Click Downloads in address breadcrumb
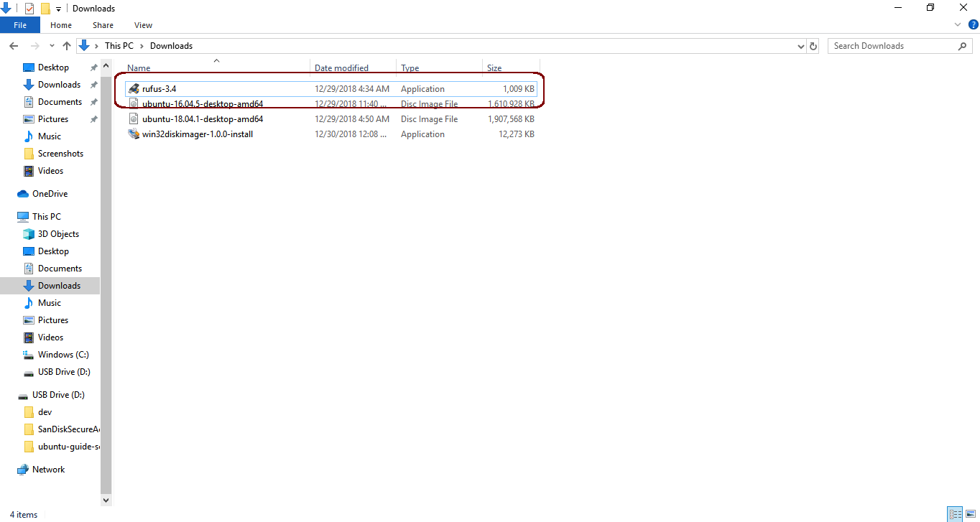980x522 pixels. 171,46
